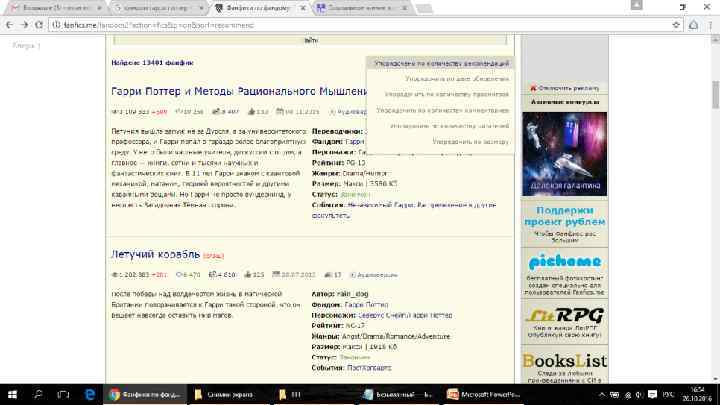Image resolution: width=720 pixels, height=405 pixels.
Task: Open Task View from the taskbar
Action: [x=63, y=394]
